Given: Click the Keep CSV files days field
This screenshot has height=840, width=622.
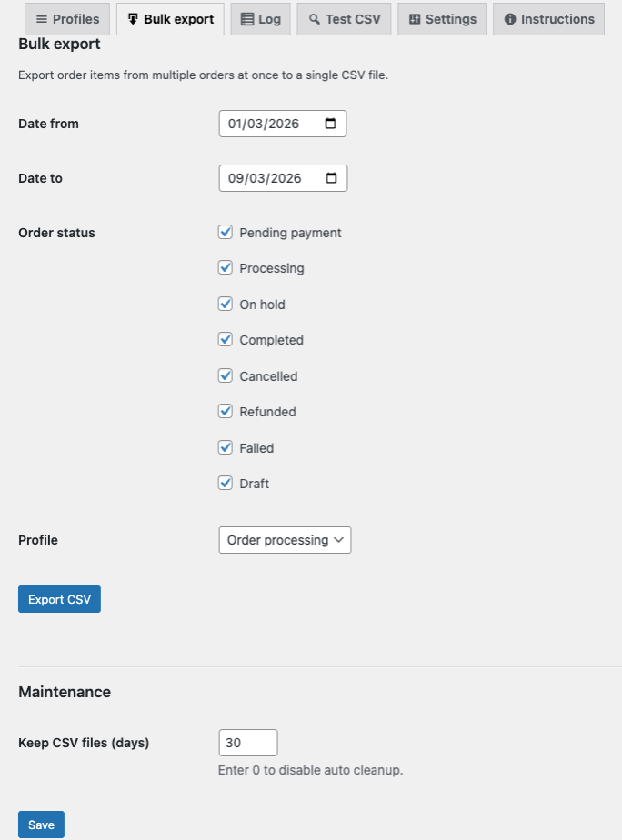Looking at the screenshot, I should (247, 743).
